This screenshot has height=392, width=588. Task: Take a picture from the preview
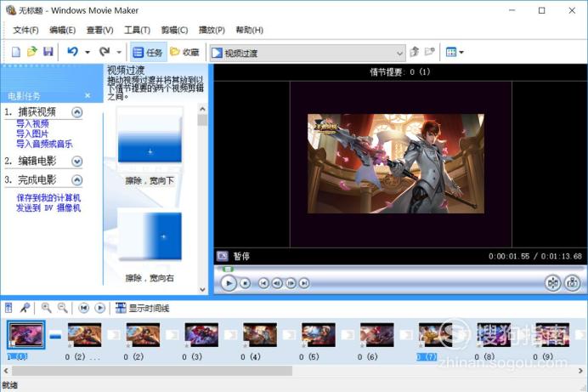pyautogui.click(x=572, y=283)
